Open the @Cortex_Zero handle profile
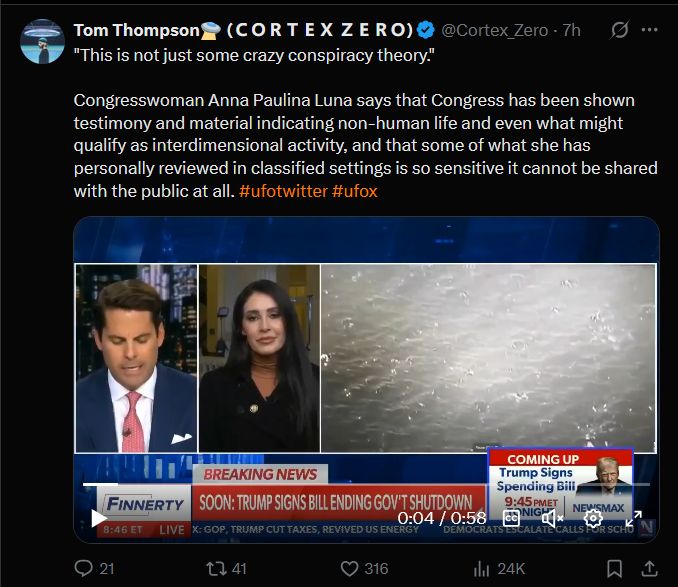Screen dimensions: 678x587 495,30
